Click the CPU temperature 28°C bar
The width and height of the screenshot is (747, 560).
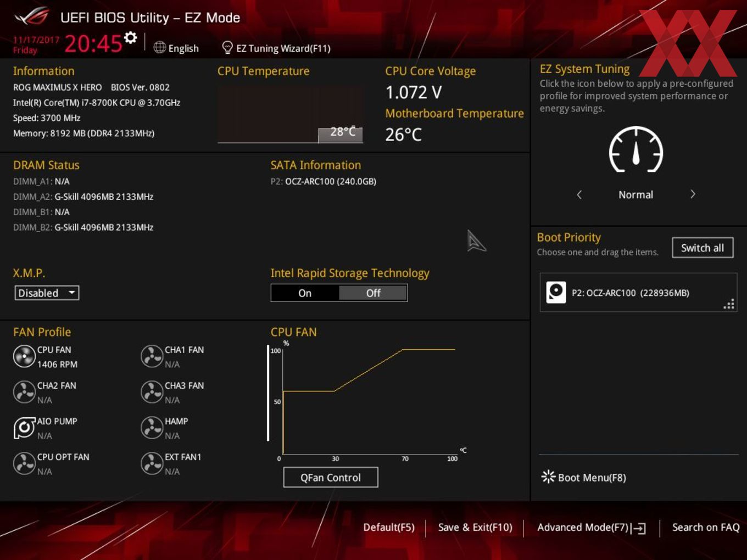341,135
